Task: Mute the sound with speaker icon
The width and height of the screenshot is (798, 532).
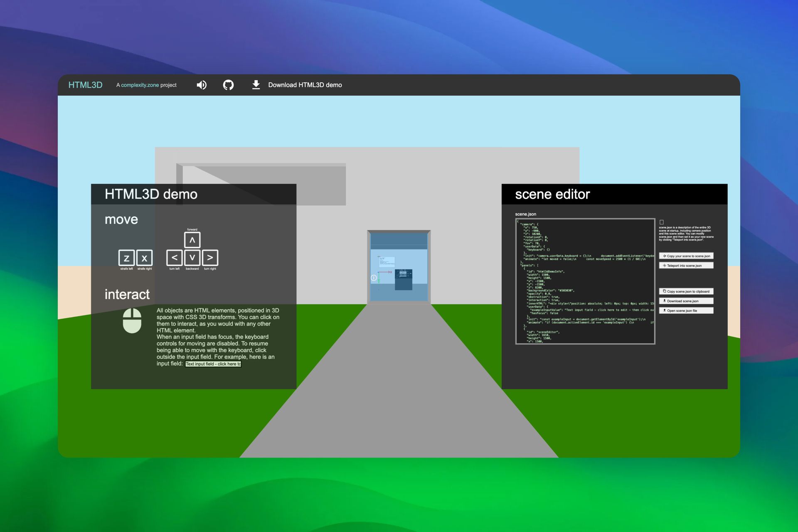Action: [202, 85]
